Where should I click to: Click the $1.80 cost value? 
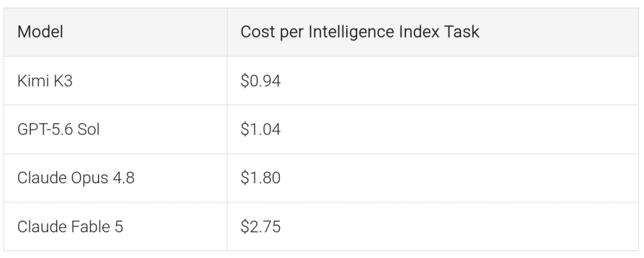(x=260, y=178)
